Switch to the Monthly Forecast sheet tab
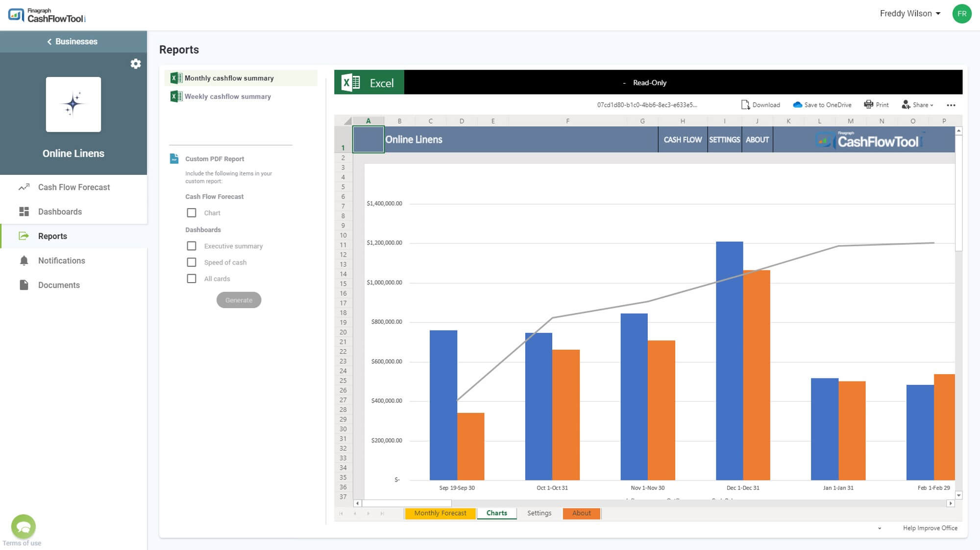Viewport: 980px width, 550px height. 440,513
